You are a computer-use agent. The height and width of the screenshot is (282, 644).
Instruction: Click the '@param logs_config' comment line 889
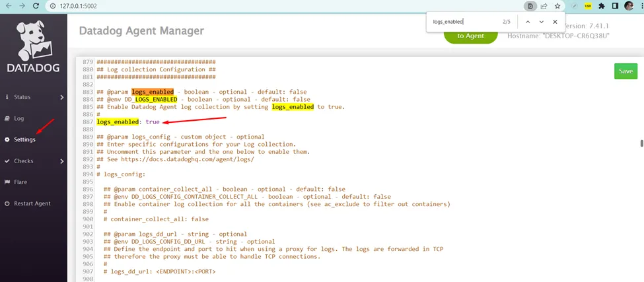[x=180, y=137]
